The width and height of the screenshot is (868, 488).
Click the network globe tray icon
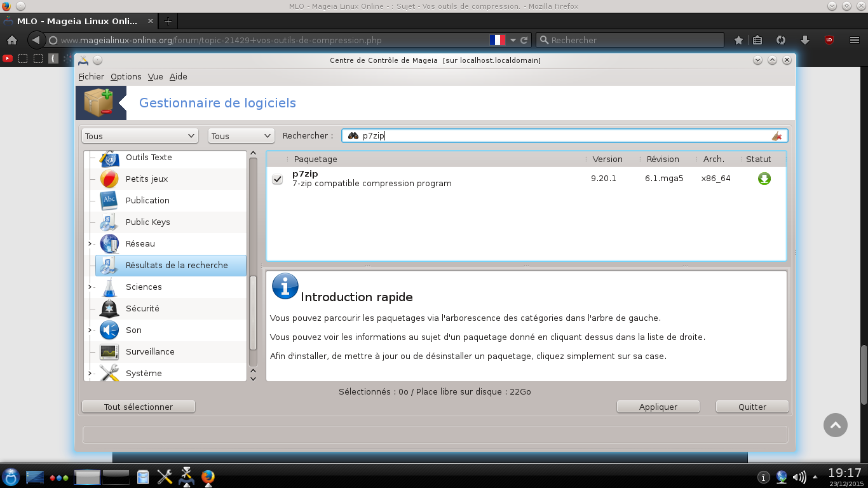pos(782,477)
